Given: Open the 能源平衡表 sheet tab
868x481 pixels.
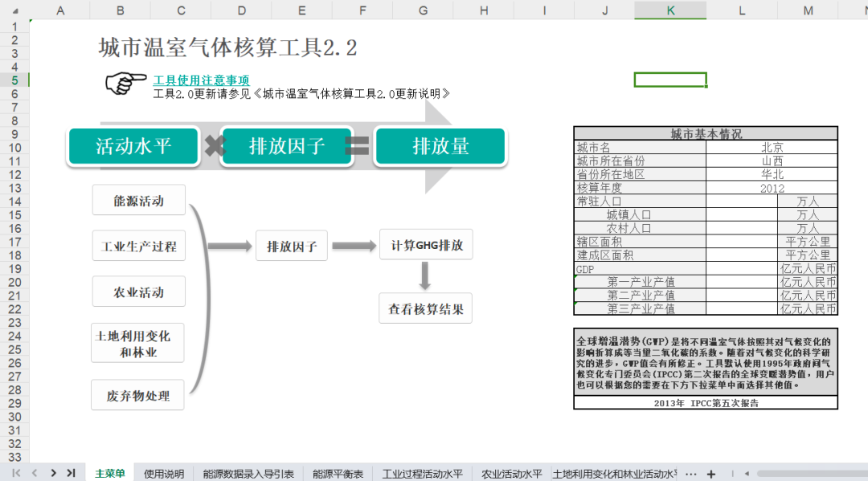Looking at the screenshot, I should point(338,474).
